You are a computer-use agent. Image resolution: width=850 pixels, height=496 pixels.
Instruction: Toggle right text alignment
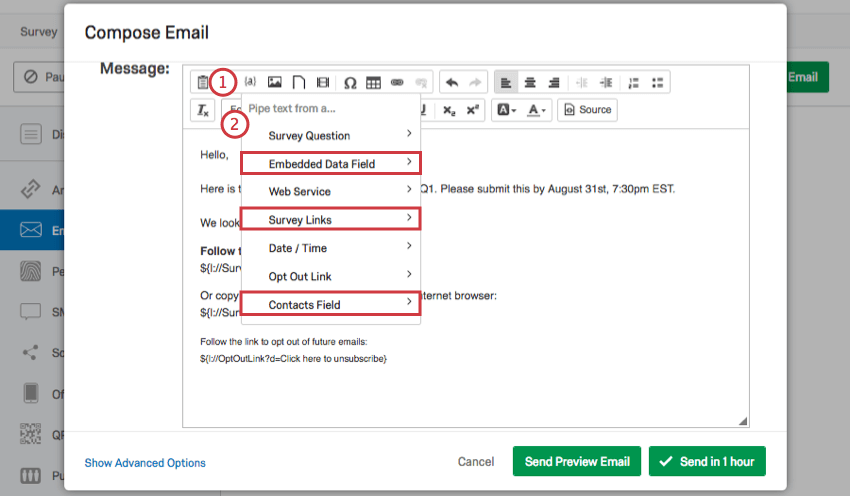553,82
